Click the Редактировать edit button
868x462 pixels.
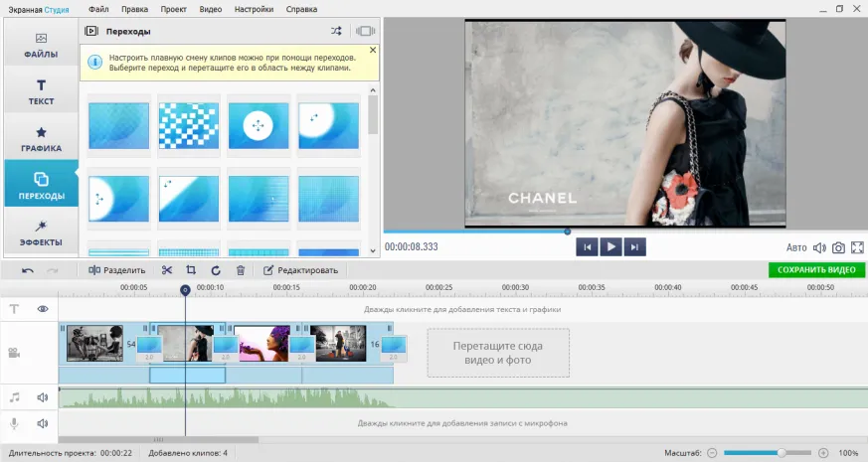coord(300,270)
